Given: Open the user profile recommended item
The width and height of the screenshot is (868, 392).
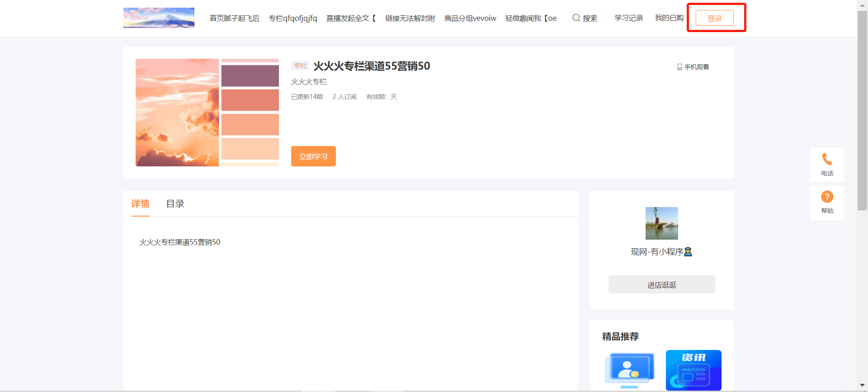Looking at the screenshot, I should point(629,370).
